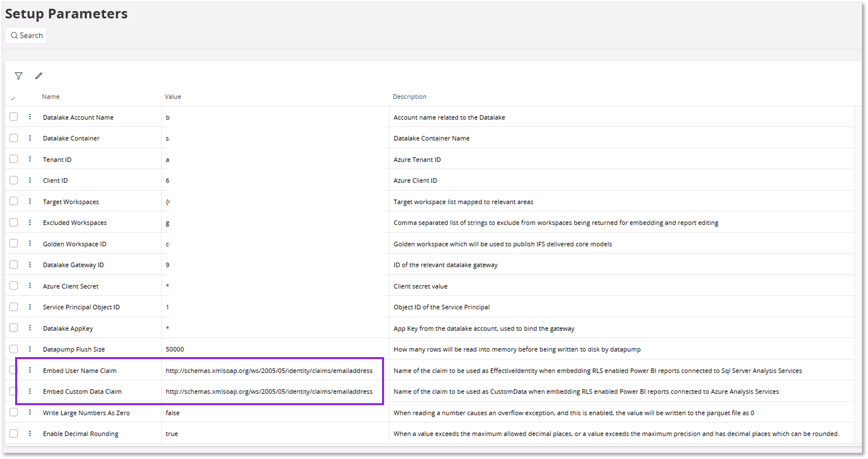Tick the Target Workspaces row checkbox
Viewport: 868px width, 459px height.
(14, 201)
